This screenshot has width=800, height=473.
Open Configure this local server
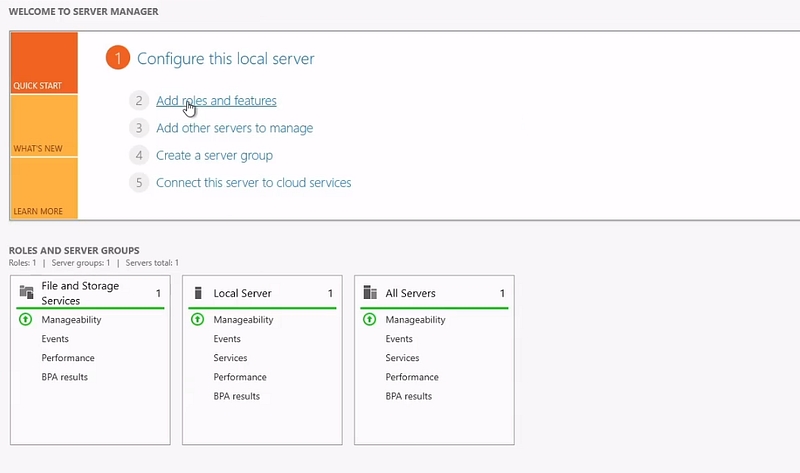(225, 59)
